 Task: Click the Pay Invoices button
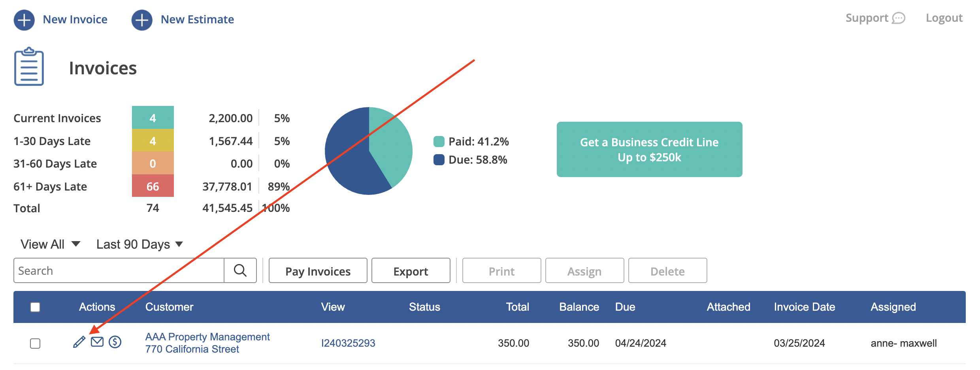pyautogui.click(x=318, y=270)
